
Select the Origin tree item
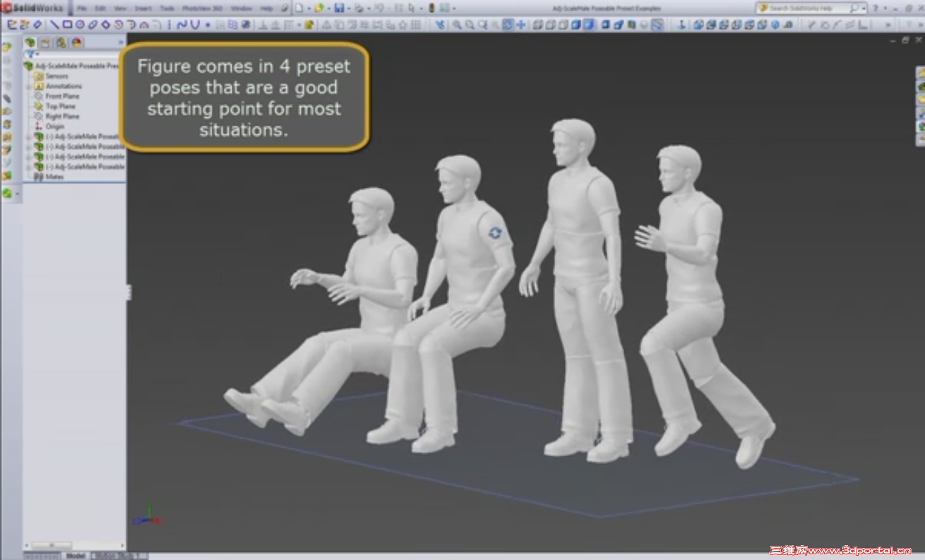click(55, 126)
